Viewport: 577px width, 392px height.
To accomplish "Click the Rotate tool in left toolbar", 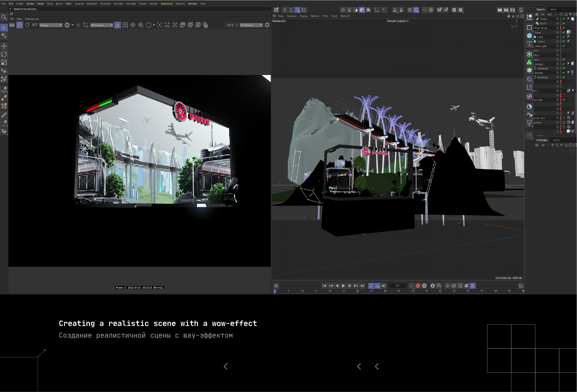I will point(4,54).
